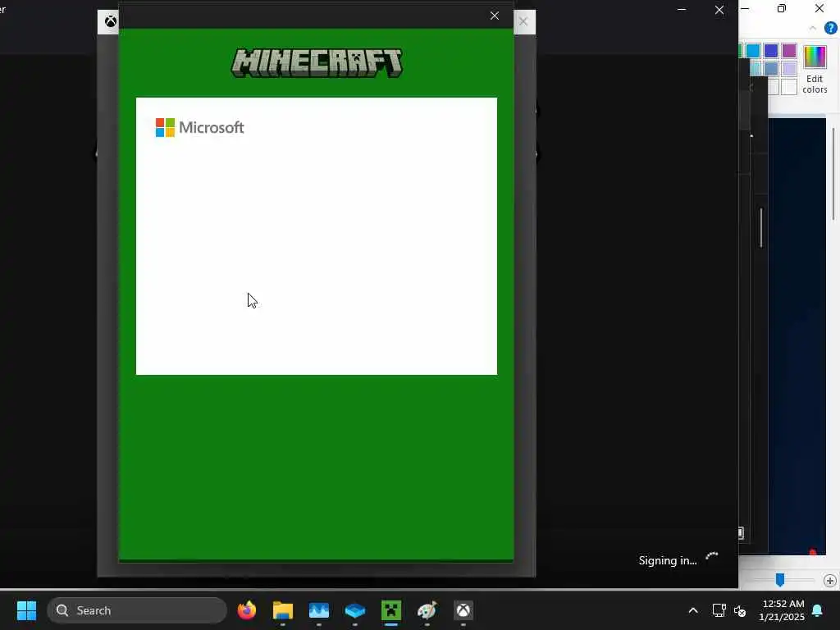Open the blue cube app in taskbar
Screen dimensions: 840x630
tap(354, 610)
